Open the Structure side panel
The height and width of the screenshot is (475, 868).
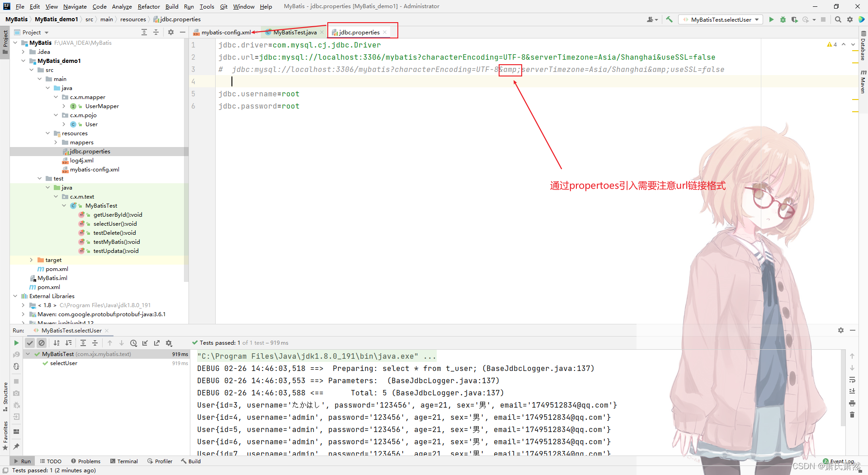coord(5,397)
